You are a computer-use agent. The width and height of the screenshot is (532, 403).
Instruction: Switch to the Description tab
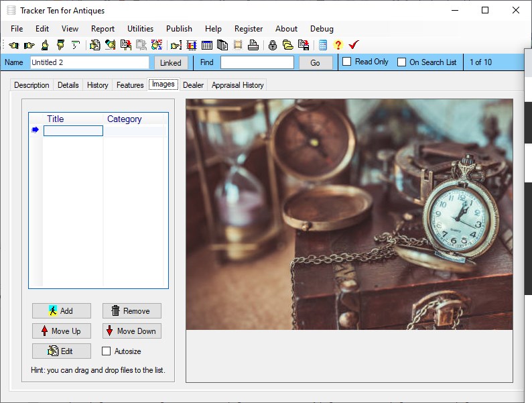pyautogui.click(x=31, y=85)
